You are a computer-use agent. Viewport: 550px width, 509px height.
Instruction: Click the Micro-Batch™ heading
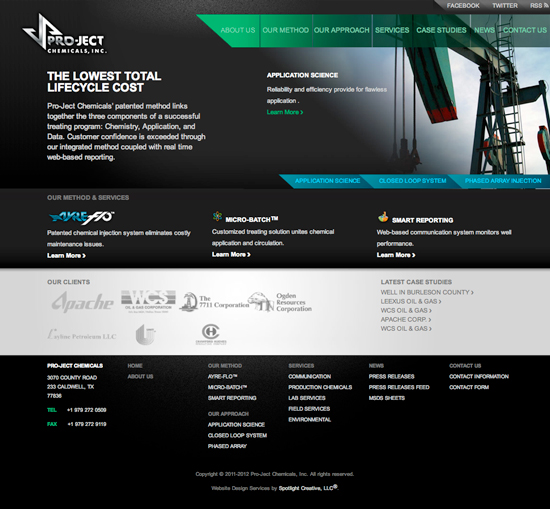251,220
